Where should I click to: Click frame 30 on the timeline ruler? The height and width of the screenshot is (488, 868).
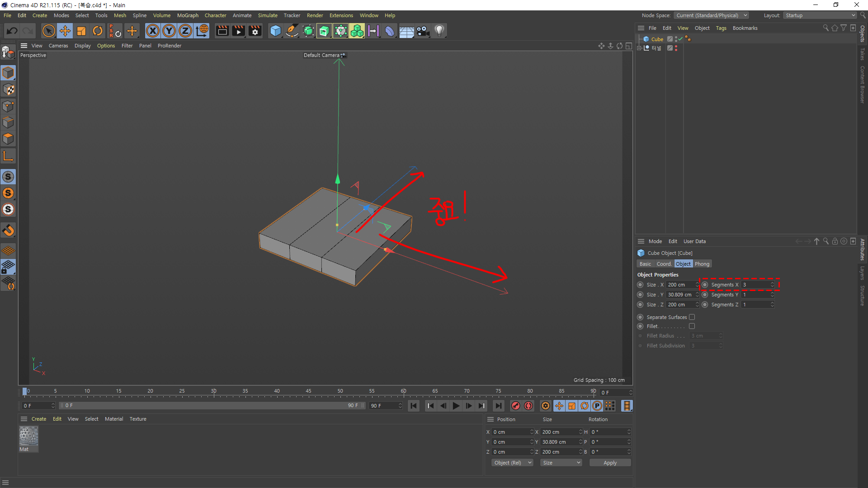click(x=213, y=391)
